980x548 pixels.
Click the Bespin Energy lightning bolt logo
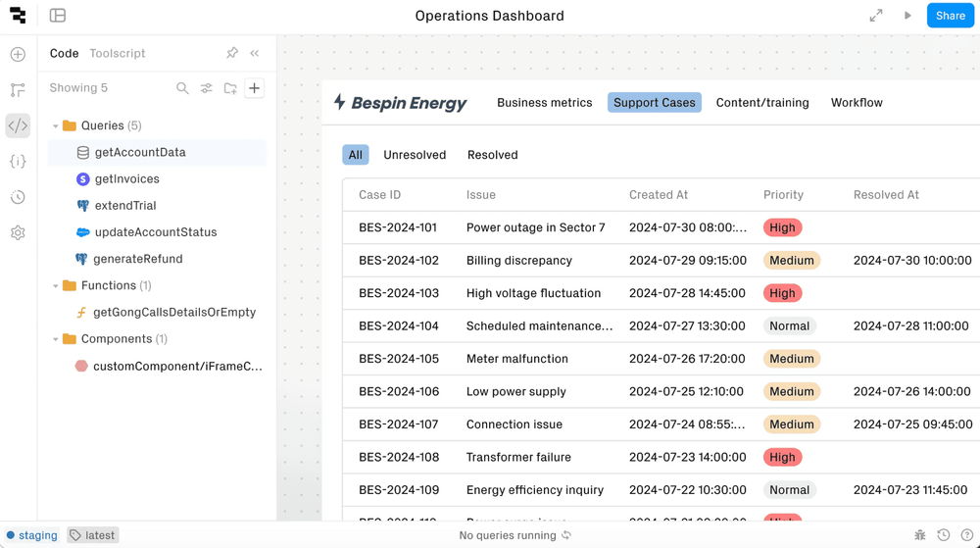click(339, 102)
